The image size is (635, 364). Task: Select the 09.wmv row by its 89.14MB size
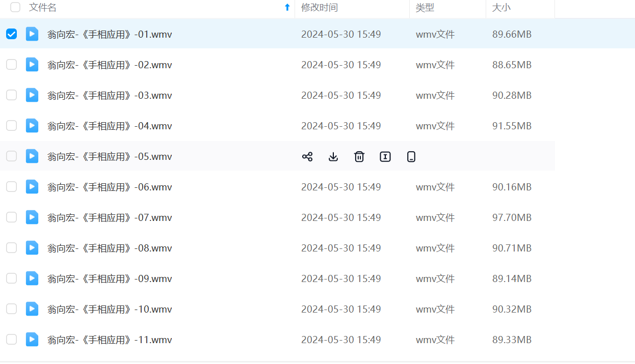coord(512,279)
